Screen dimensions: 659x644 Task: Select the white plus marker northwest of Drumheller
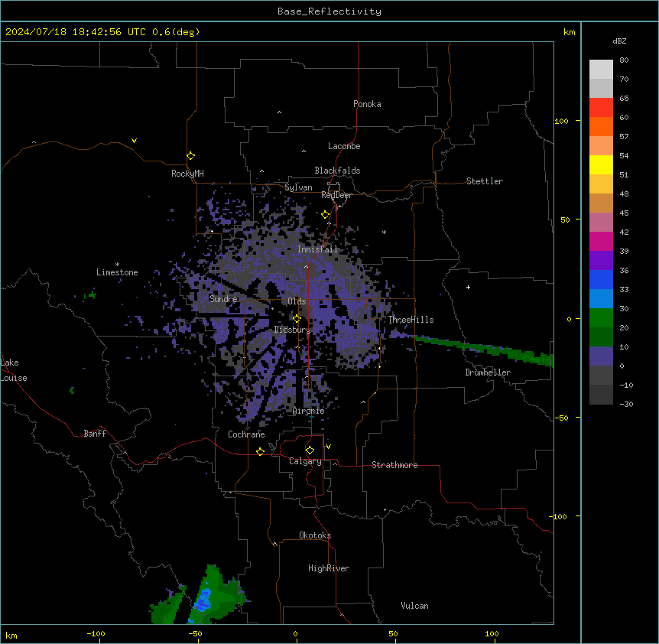pyautogui.click(x=468, y=287)
